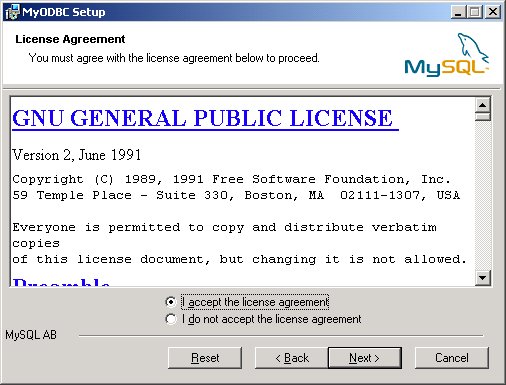Click the license scrollbar thumb
The width and height of the screenshot is (506, 385).
[x=483, y=117]
